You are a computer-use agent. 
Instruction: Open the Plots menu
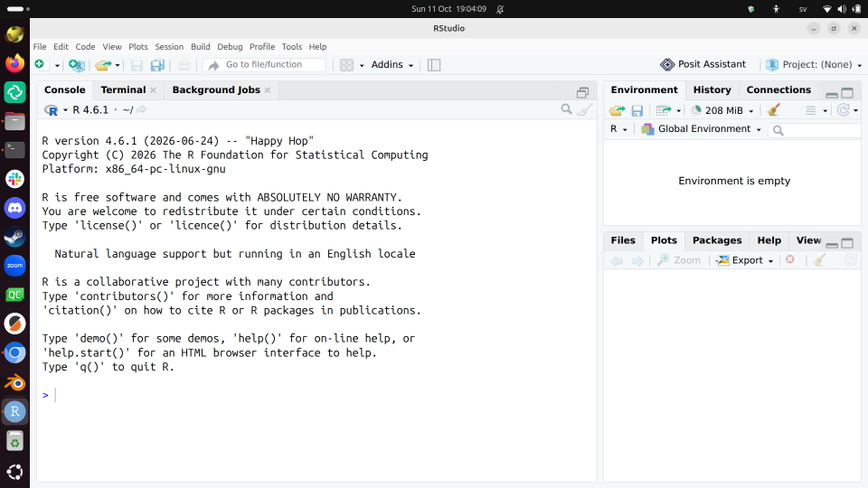point(137,46)
